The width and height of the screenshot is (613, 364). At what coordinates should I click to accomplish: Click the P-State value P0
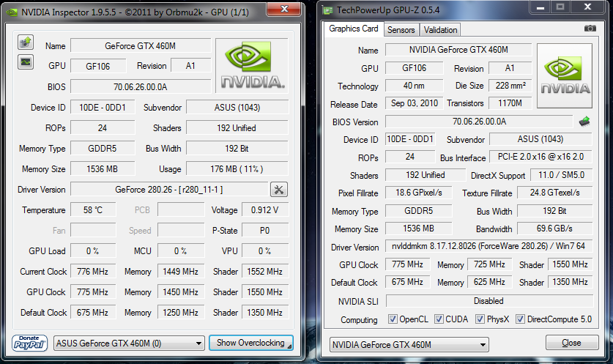(265, 231)
